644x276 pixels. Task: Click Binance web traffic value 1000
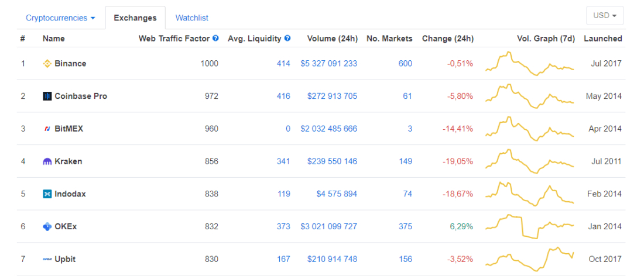pyautogui.click(x=210, y=64)
